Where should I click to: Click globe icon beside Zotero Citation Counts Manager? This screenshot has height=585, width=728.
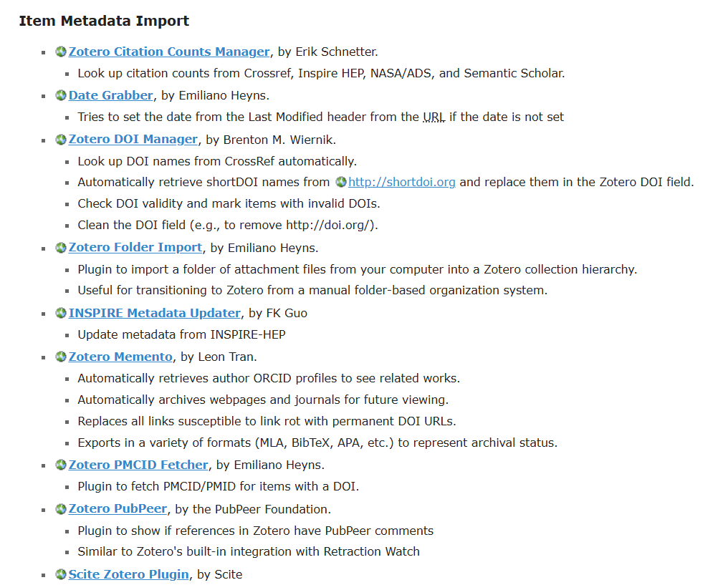click(x=61, y=52)
